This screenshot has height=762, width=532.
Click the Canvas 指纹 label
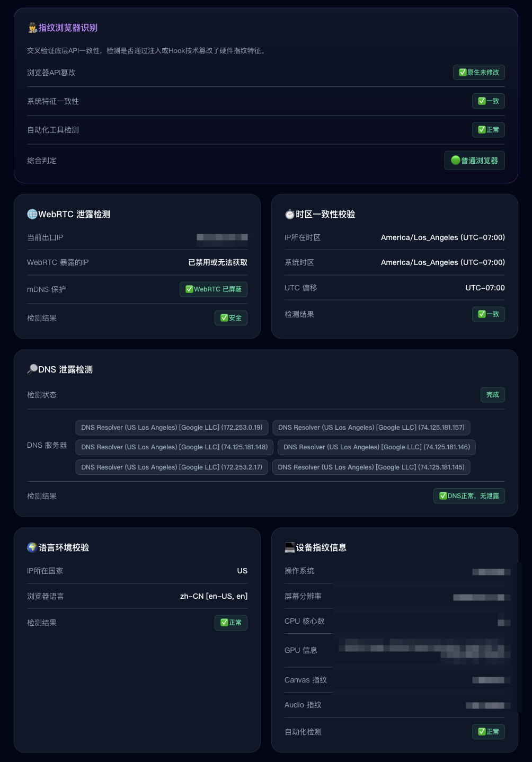306,680
